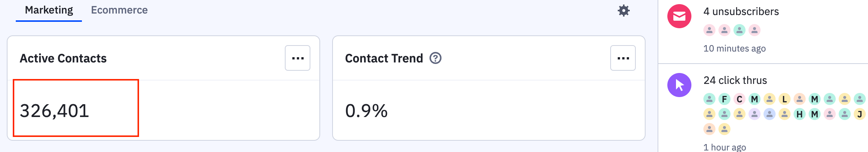This screenshot has width=868, height=152.
Task: Open dashboard settings gear icon
Action: 623,11
